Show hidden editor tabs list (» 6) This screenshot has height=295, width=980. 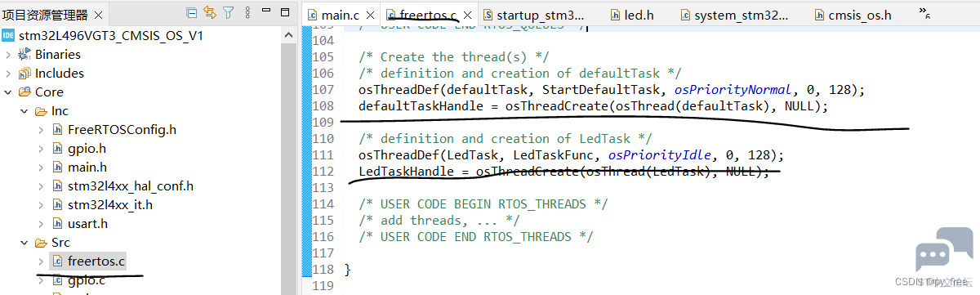[925, 13]
